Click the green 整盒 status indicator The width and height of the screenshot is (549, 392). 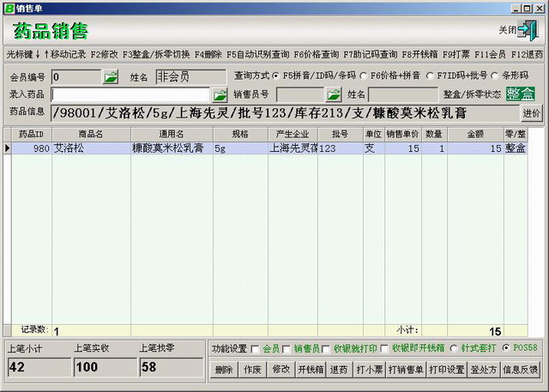(520, 94)
